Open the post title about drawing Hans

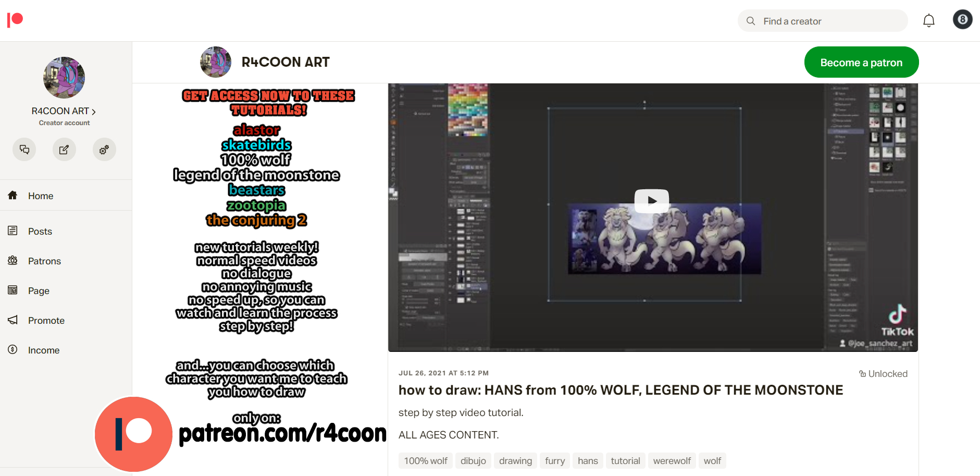[620, 390]
